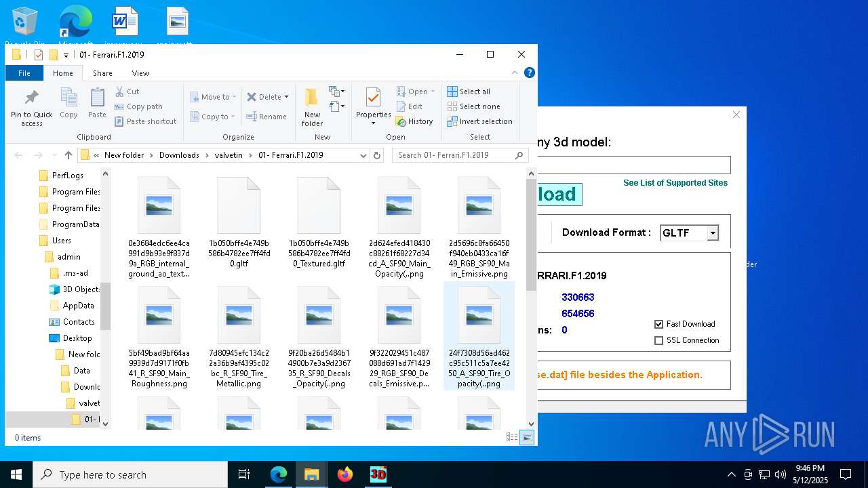Select SF90_Main_Emissive.png file
The image size is (868, 488).
479,227
